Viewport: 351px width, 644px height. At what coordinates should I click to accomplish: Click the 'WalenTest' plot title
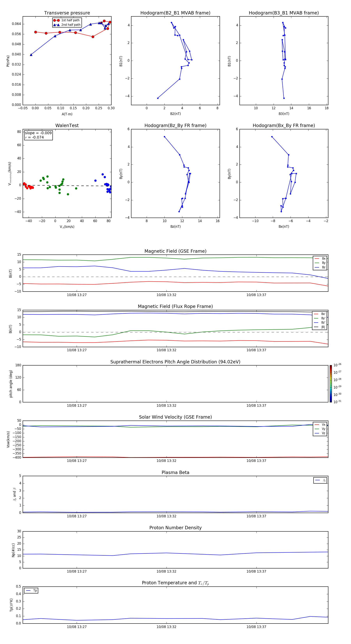pyautogui.click(x=67, y=125)
